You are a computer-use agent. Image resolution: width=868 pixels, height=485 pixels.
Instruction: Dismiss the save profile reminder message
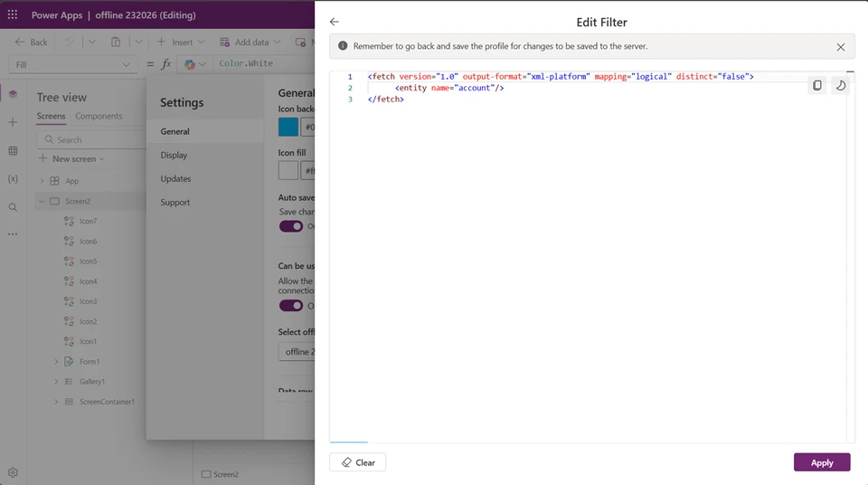click(x=840, y=47)
